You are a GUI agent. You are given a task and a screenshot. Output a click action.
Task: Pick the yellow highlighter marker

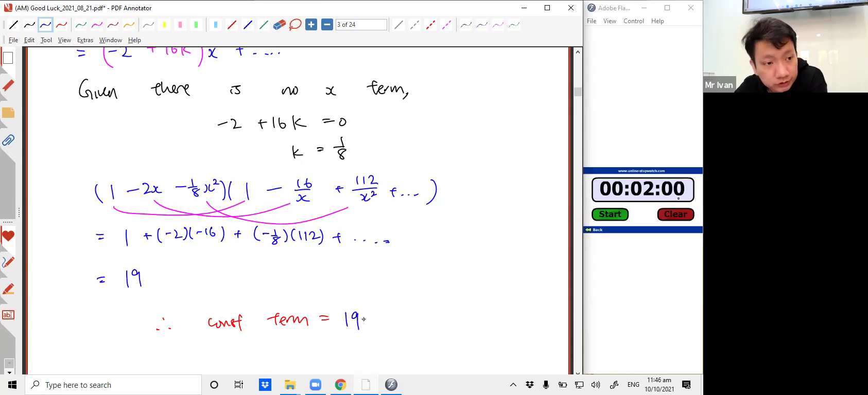pos(164,25)
